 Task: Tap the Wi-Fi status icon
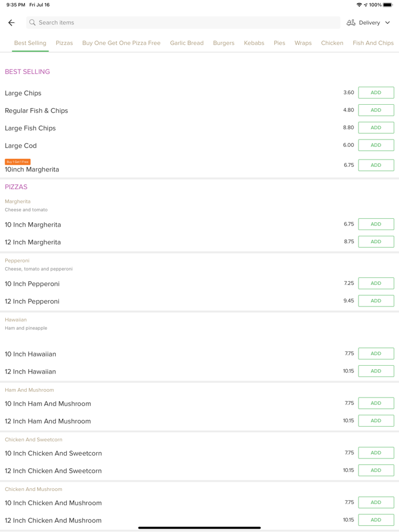(359, 5)
